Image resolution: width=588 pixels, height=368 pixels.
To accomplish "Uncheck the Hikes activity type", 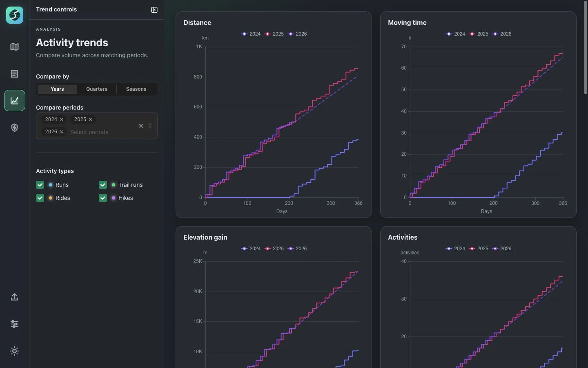I will tap(103, 198).
